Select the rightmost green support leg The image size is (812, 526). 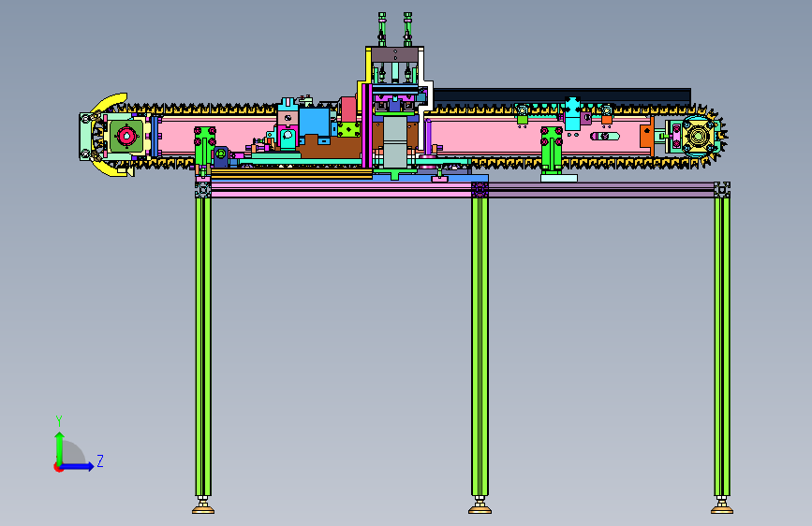[722, 346]
